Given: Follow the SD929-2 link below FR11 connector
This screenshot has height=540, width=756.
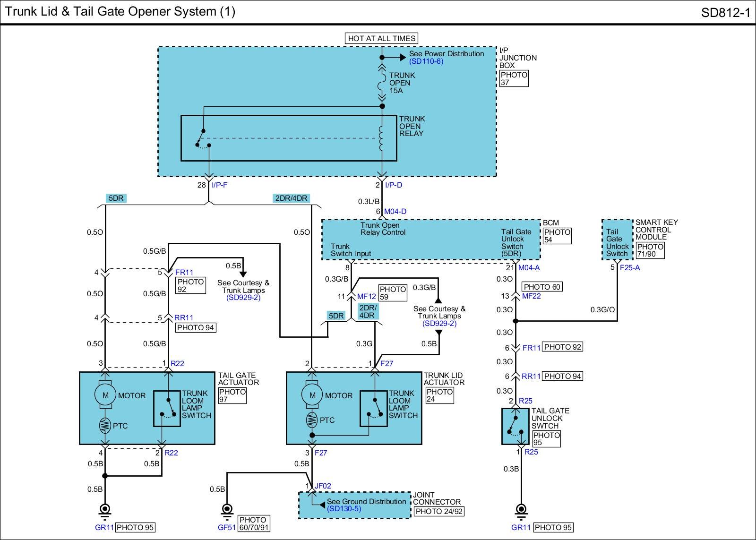Looking at the screenshot, I should tap(243, 298).
